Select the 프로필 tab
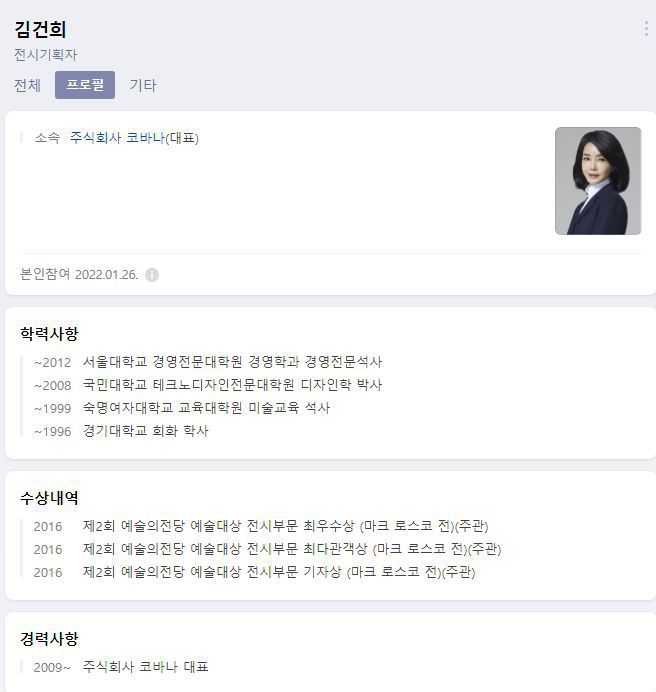The width and height of the screenshot is (656, 692). click(x=85, y=85)
